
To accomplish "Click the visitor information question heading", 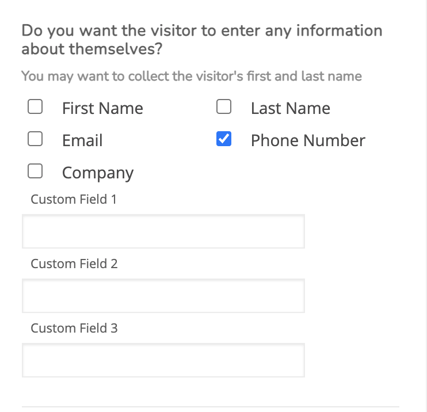I will click(x=202, y=40).
